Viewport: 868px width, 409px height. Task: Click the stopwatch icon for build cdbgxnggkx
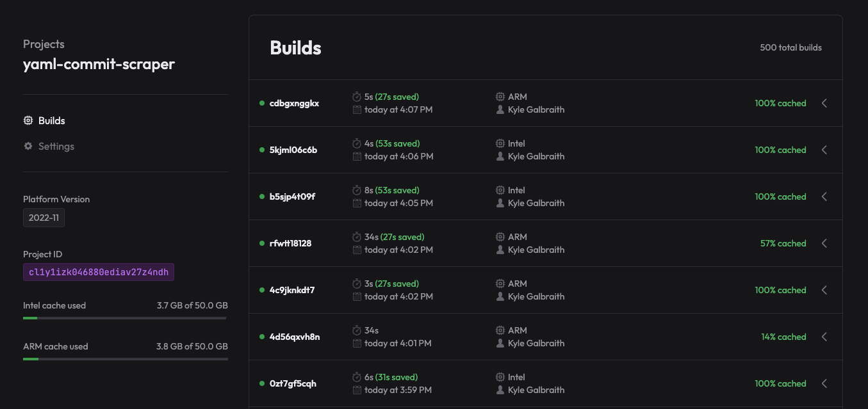pos(357,97)
